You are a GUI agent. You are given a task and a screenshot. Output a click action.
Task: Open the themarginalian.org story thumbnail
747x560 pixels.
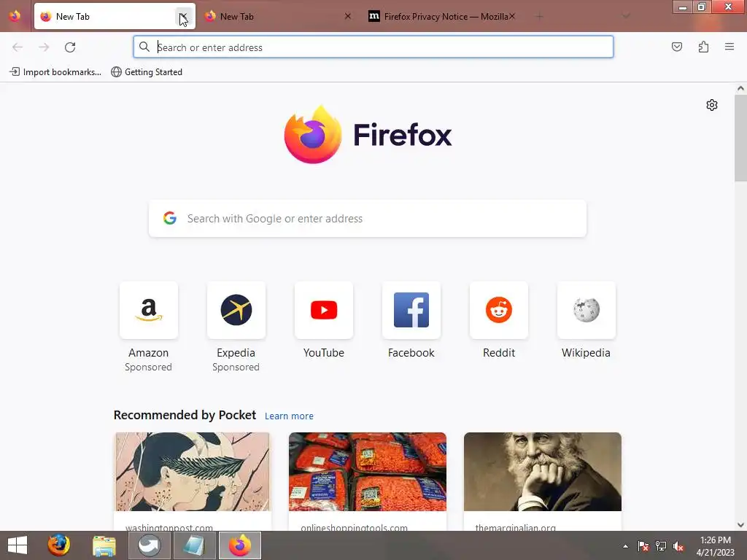(x=543, y=472)
